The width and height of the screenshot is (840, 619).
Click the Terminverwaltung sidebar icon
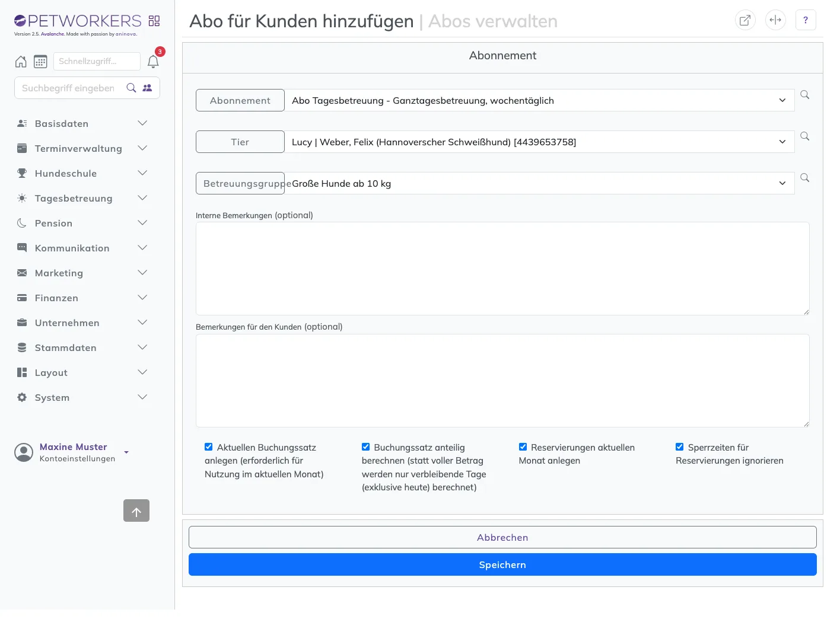tap(22, 148)
